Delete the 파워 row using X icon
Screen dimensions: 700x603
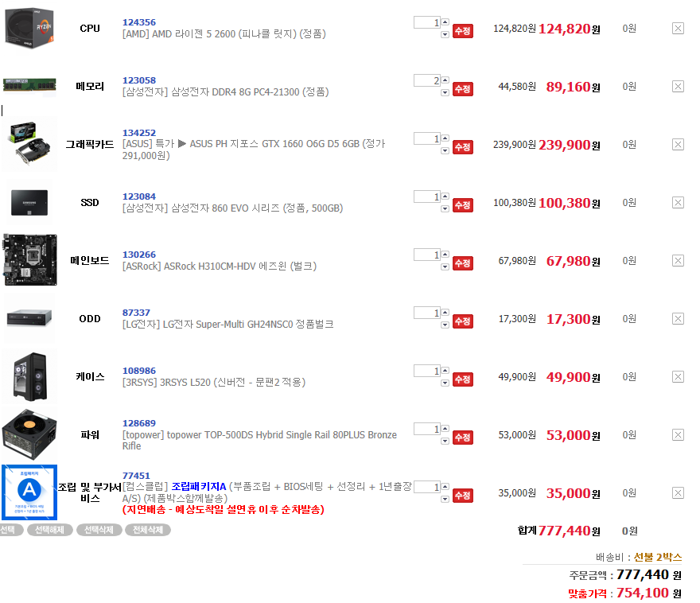coord(678,434)
